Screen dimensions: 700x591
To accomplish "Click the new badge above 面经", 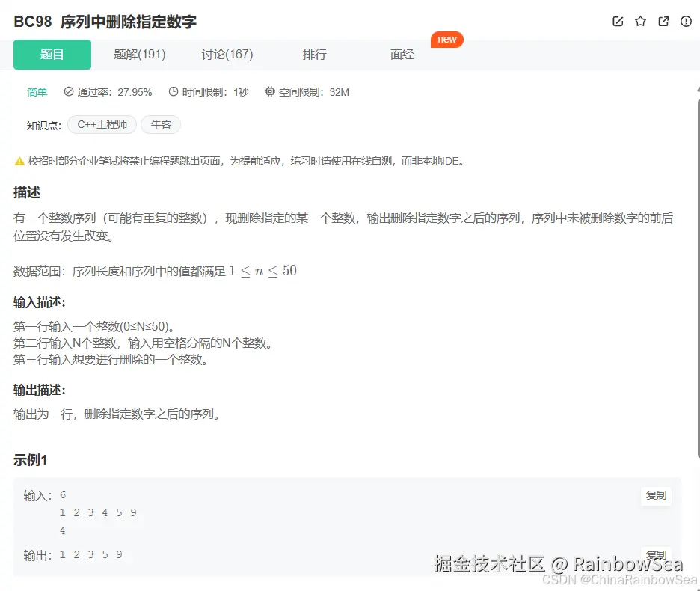I will click(446, 40).
